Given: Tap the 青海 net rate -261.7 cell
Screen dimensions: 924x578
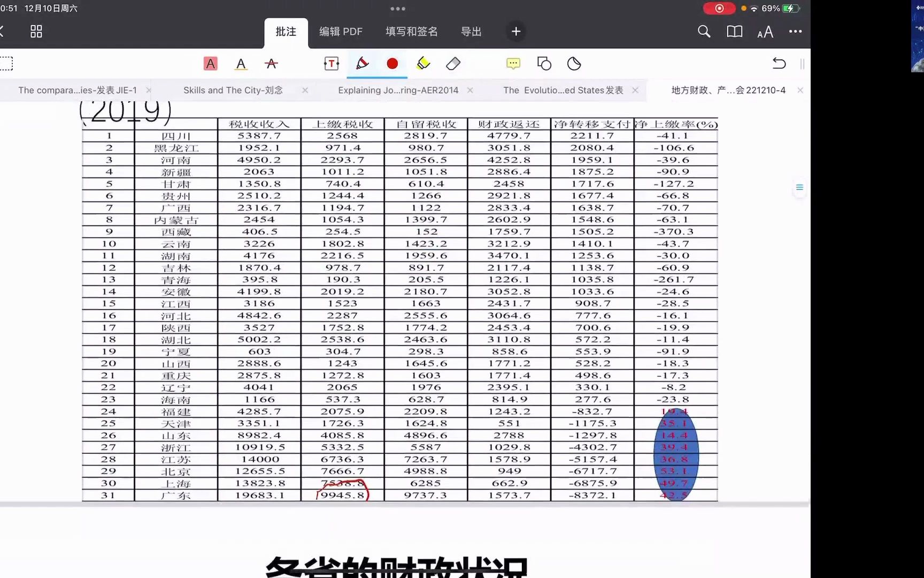Looking at the screenshot, I should click(676, 279).
